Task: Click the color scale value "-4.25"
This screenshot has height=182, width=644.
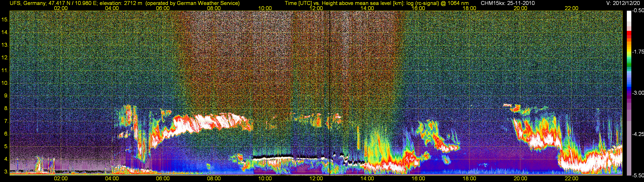Action: coord(638,134)
